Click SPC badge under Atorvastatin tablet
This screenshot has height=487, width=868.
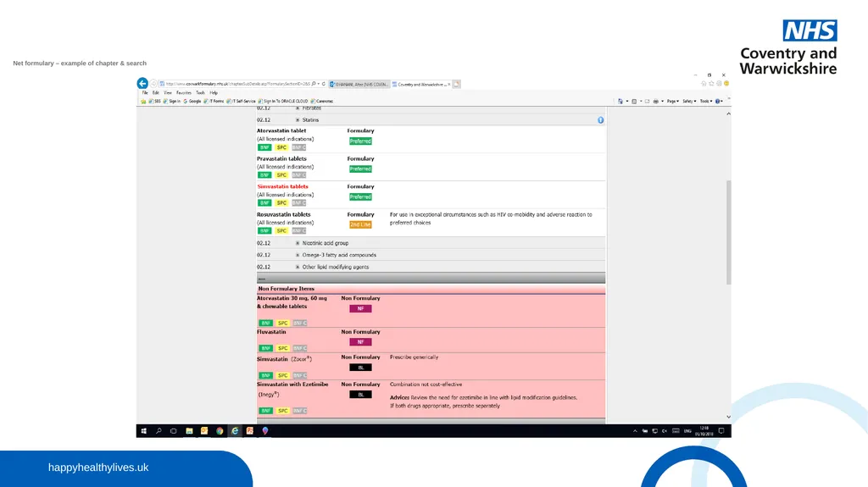tap(281, 147)
